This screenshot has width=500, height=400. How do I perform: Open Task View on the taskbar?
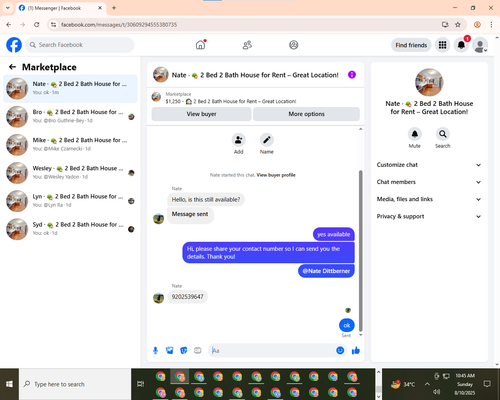[x=140, y=384]
